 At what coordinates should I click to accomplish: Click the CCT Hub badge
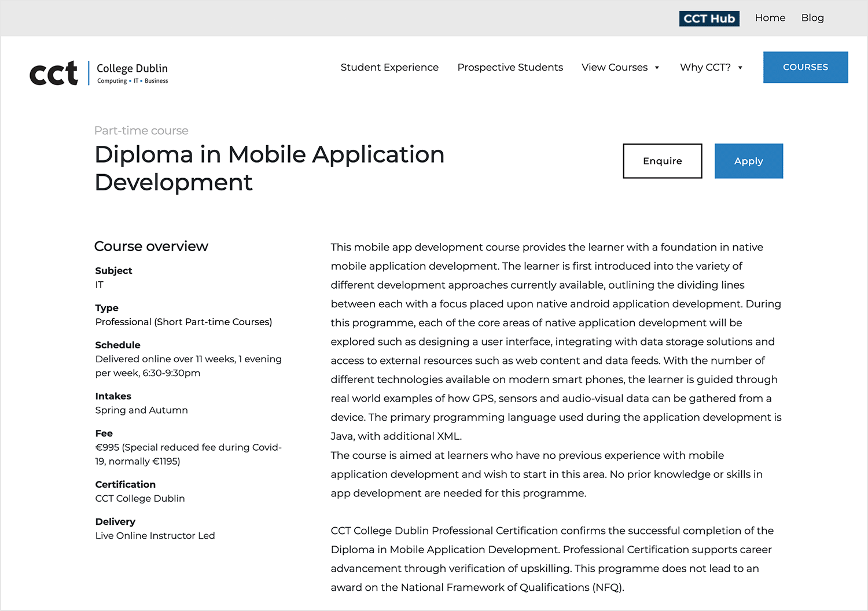709,18
